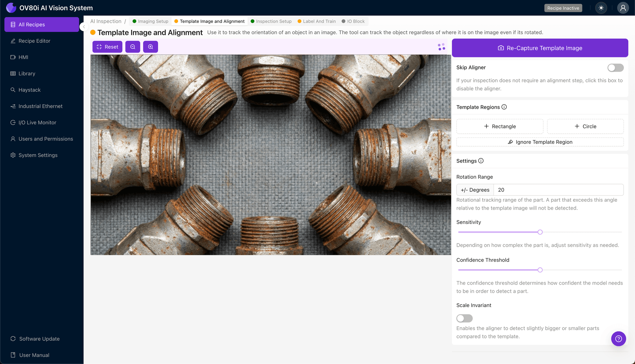
Task: Click the zoom in magnifier icon
Action: pyautogui.click(x=150, y=47)
